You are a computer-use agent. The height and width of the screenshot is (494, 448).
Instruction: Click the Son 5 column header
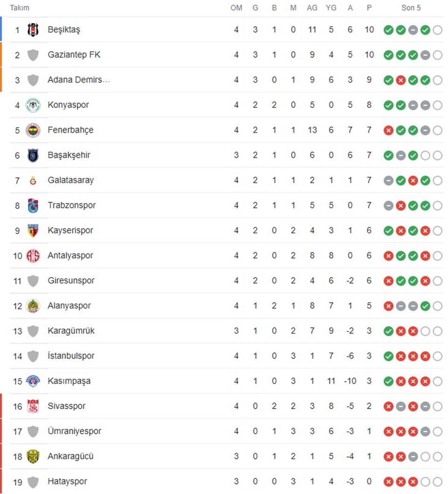pos(411,8)
